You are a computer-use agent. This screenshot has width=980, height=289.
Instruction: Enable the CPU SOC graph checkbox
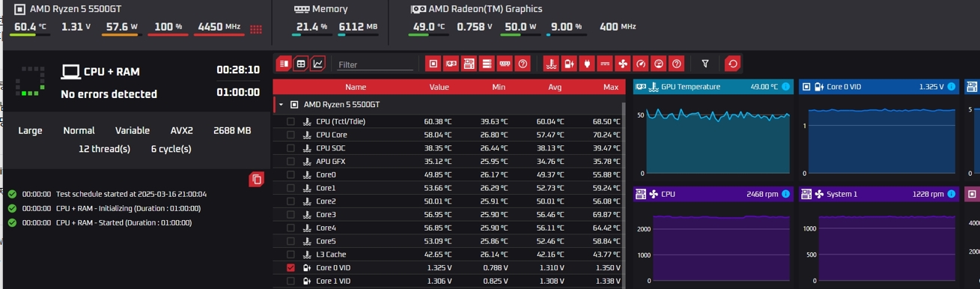tap(290, 148)
